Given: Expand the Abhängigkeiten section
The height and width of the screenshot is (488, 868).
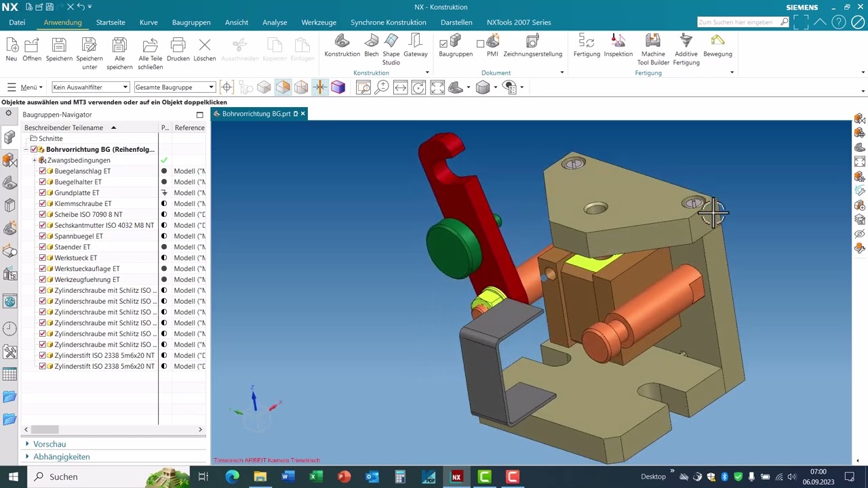Looking at the screenshot, I should (x=27, y=457).
